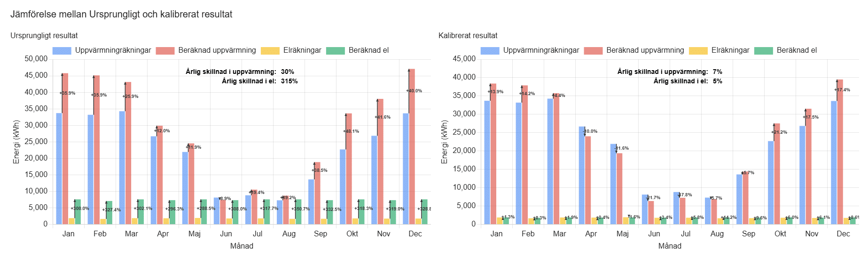Screen dimensions: 868x266
Task: Click green January bar in left chart
Action: (78, 212)
